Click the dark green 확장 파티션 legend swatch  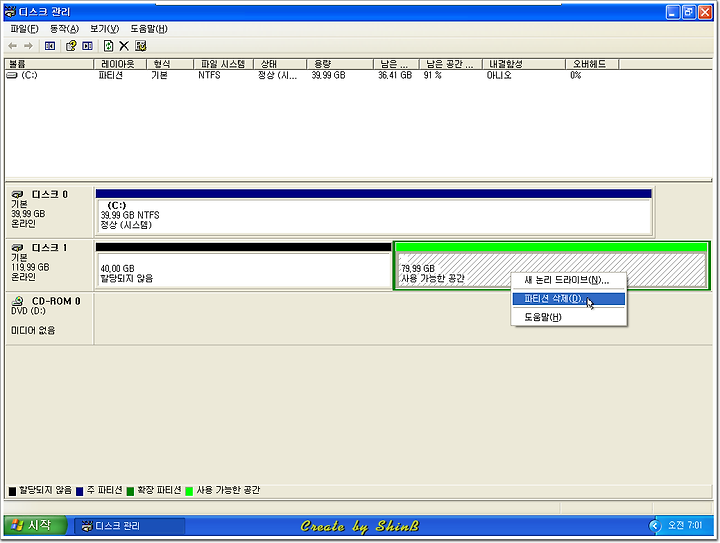click(x=130, y=491)
